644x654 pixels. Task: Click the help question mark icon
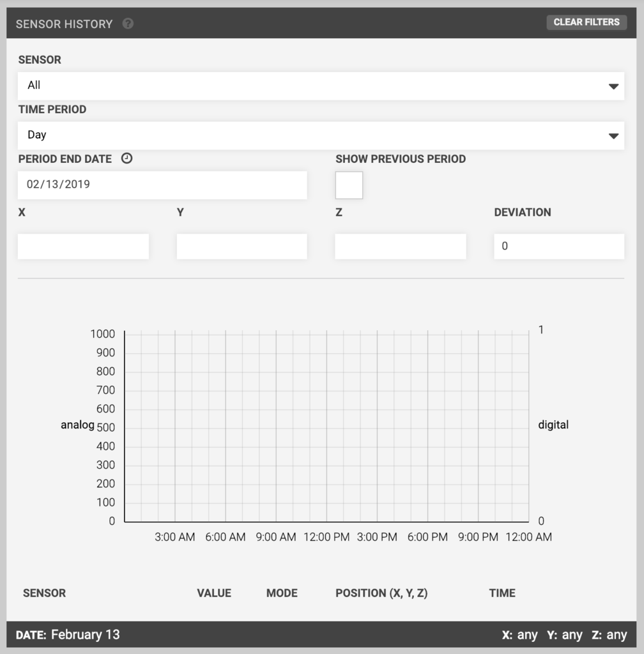point(128,24)
